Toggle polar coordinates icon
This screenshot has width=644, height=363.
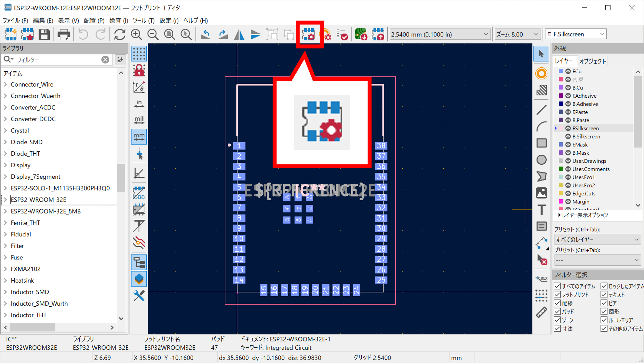pos(139,87)
